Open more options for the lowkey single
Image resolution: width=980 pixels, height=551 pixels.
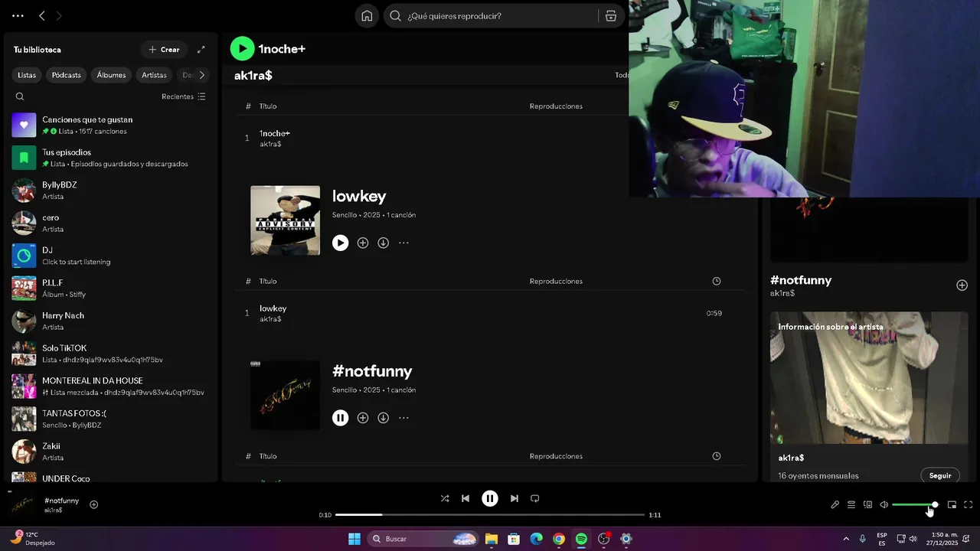click(x=404, y=243)
